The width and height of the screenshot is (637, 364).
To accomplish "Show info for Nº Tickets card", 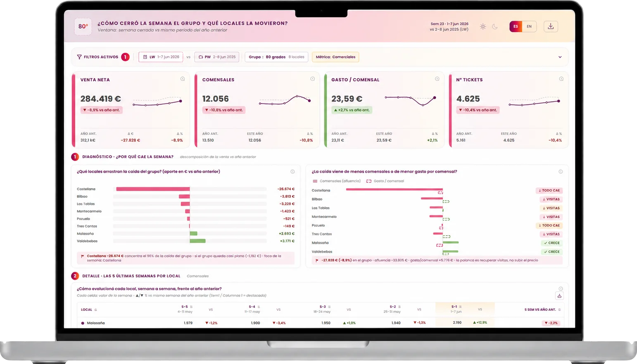I will 561,79.
